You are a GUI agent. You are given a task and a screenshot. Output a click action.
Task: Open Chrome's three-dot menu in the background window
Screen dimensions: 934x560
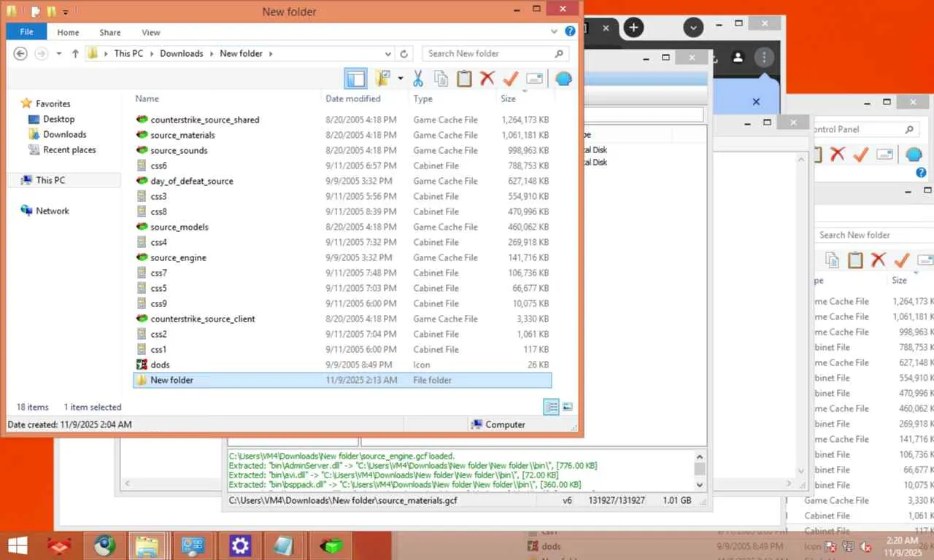pos(764,57)
